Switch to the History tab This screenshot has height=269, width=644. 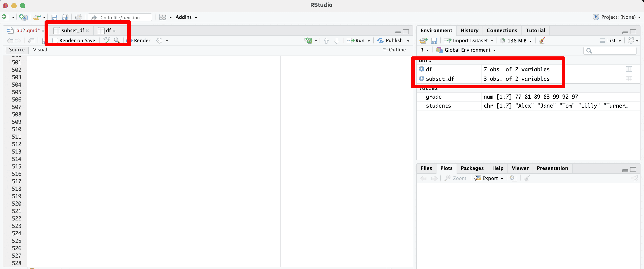click(469, 31)
